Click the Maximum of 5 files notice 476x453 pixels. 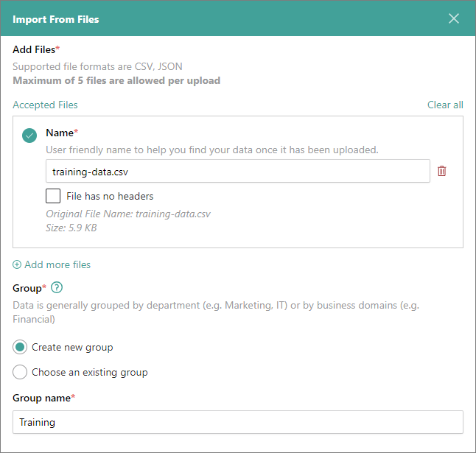pos(116,80)
